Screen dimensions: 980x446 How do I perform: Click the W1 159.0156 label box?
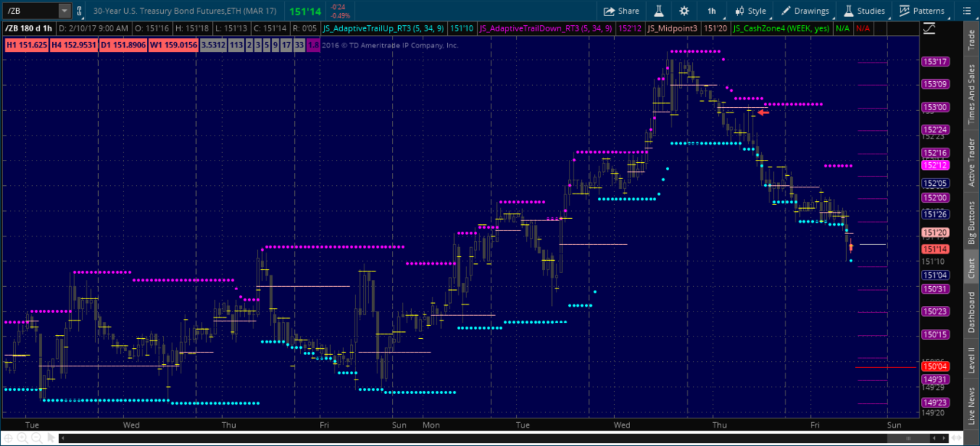[174, 45]
